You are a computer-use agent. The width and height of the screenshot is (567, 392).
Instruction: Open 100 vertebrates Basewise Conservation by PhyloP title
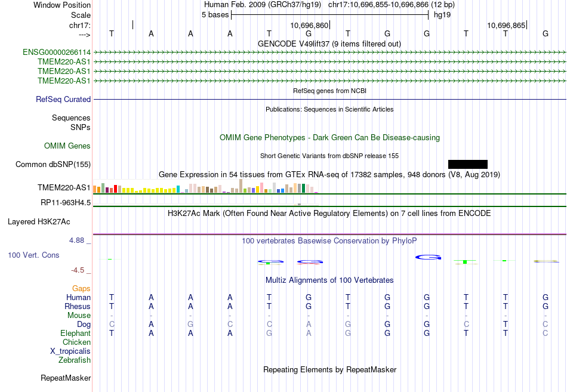coord(329,241)
